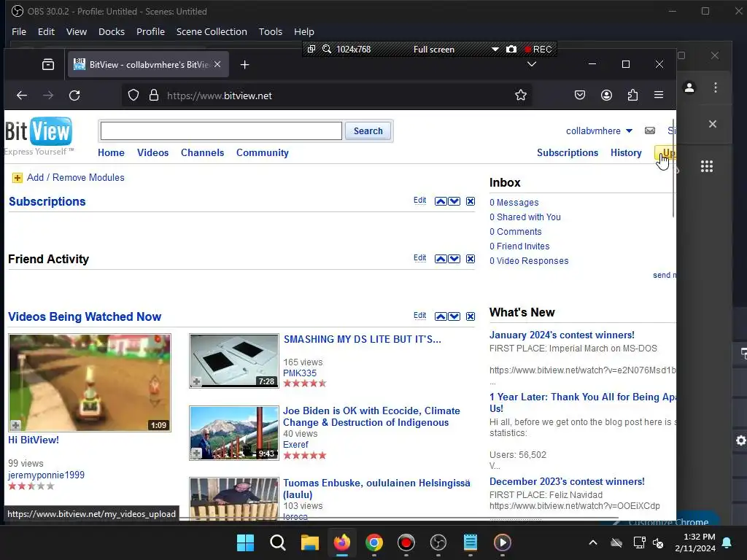The width and height of the screenshot is (747, 560).
Task: Go to BitView Community tab
Action: click(263, 152)
